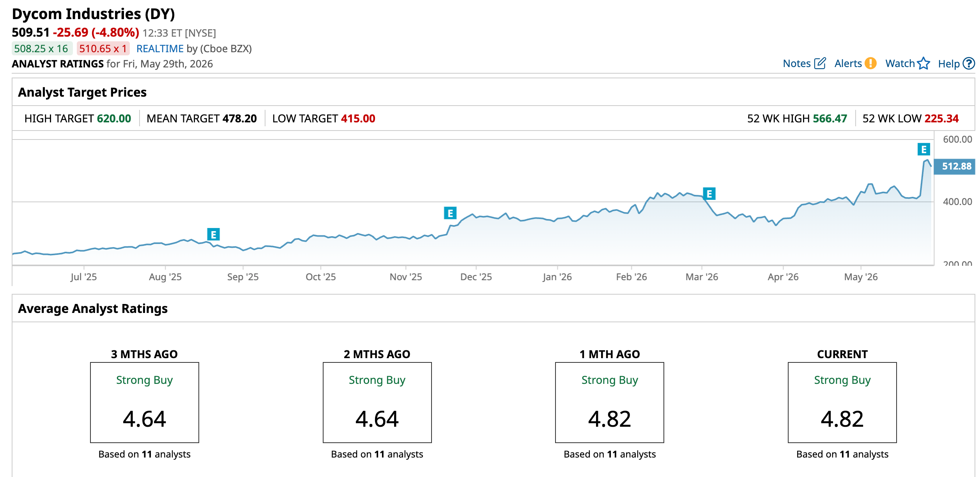Select the 3 MTHS AGO rating box

tap(145, 403)
